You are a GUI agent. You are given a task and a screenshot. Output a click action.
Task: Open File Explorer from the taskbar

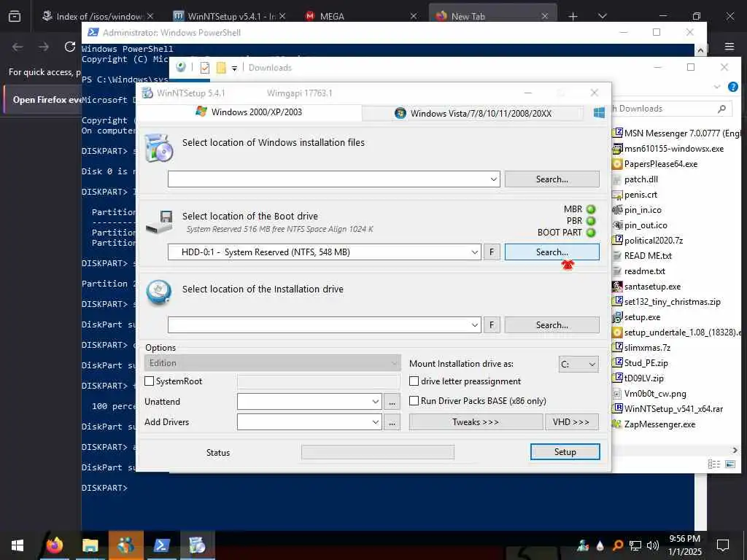90,545
